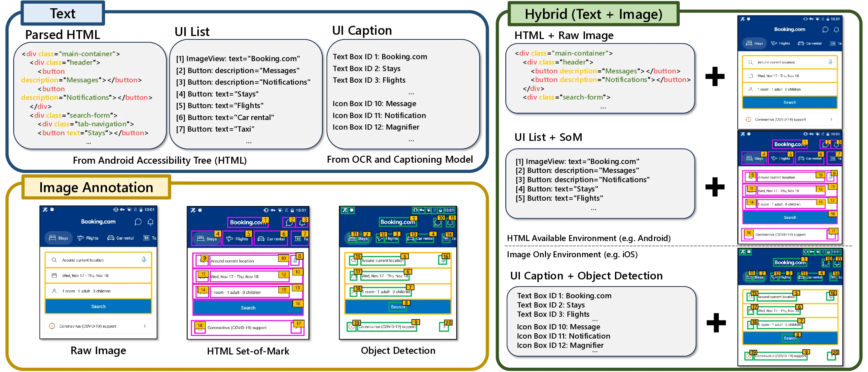Open the Notifications bell icon
This screenshot has width=868, height=372.
coord(150,222)
